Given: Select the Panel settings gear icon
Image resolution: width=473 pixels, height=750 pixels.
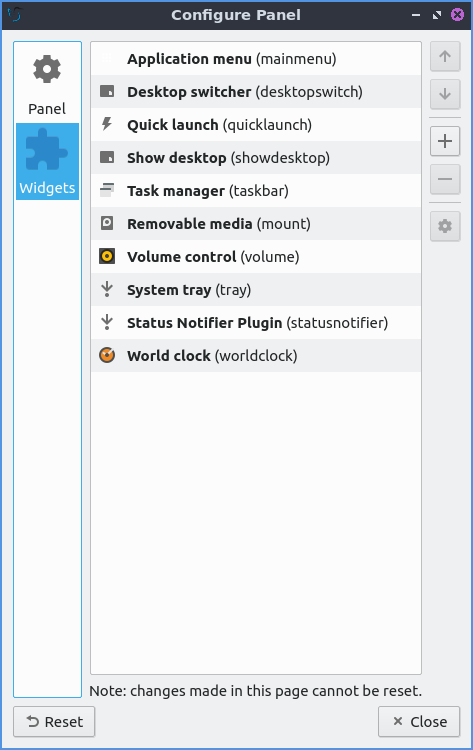Looking at the screenshot, I should (x=47, y=69).
